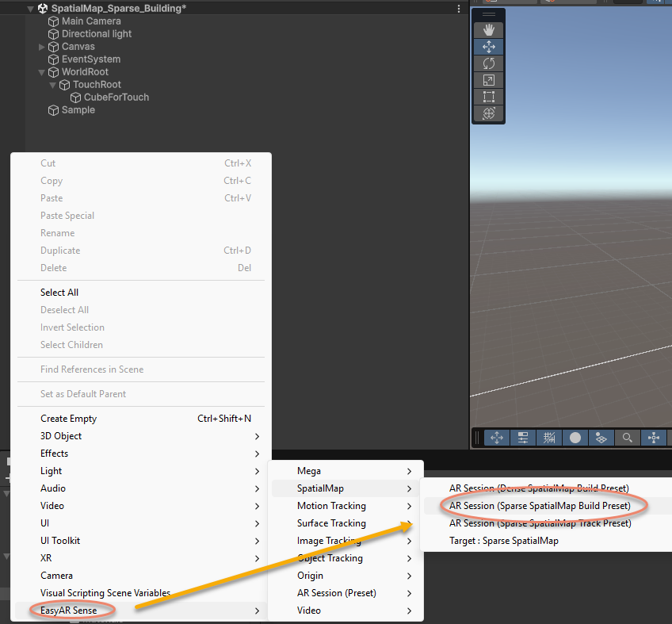
Task: Select Main Camera in the hierarchy
Action: [91, 21]
